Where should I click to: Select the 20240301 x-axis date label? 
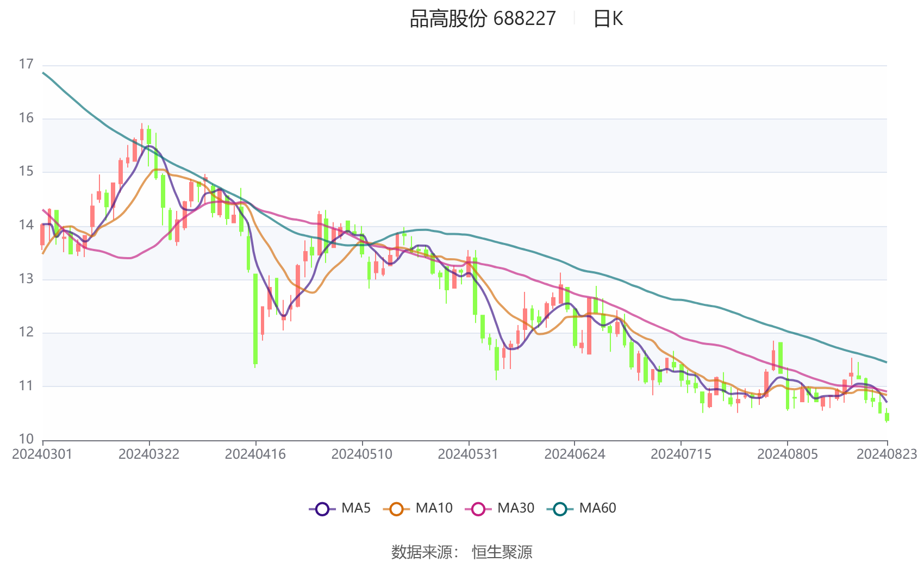point(42,454)
